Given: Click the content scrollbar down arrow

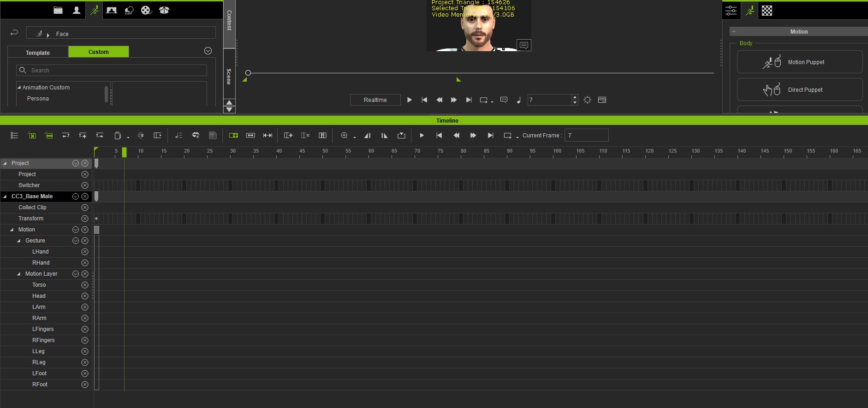Looking at the screenshot, I should (229, 110).
